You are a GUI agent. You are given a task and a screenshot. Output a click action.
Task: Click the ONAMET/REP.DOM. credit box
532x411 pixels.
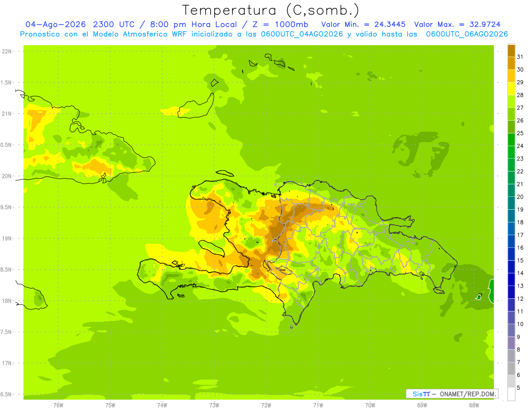coord(452,394)
